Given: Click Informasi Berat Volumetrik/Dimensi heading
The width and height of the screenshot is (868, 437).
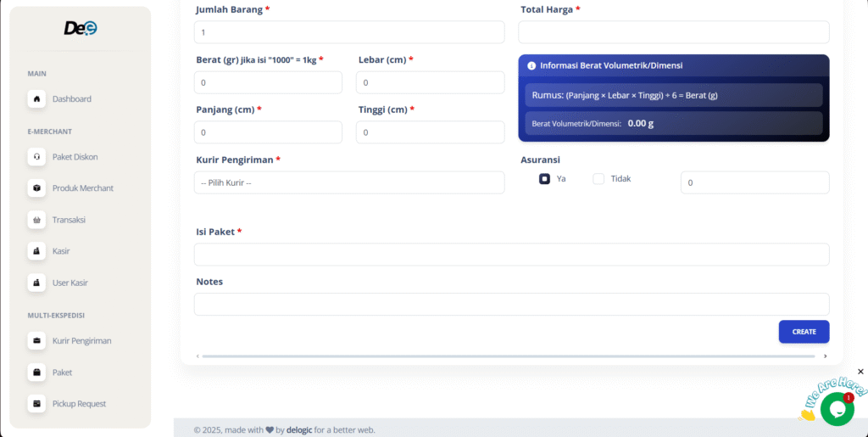Looking at the screenshot, I should click(611, 65).
